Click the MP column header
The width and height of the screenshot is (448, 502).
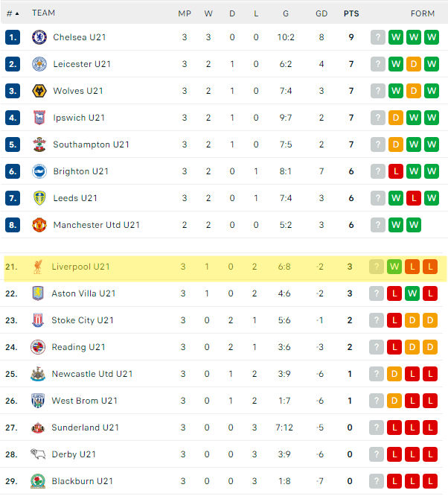pyautogui.click(x=185, y=13)
